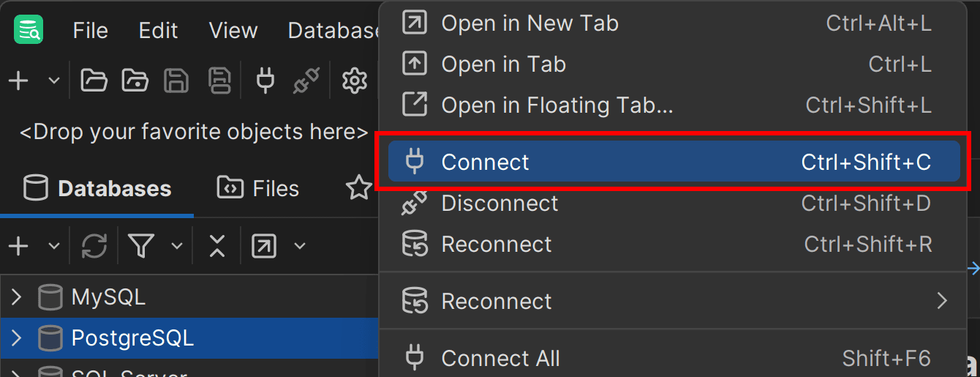Switch to the Files tab
The width and height of the screenshot is (980, 377).
click(x=258, y=189)
